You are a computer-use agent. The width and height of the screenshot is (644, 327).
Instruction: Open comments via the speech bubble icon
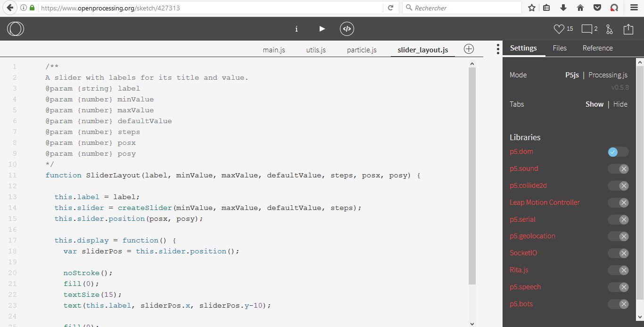[586, 29]
